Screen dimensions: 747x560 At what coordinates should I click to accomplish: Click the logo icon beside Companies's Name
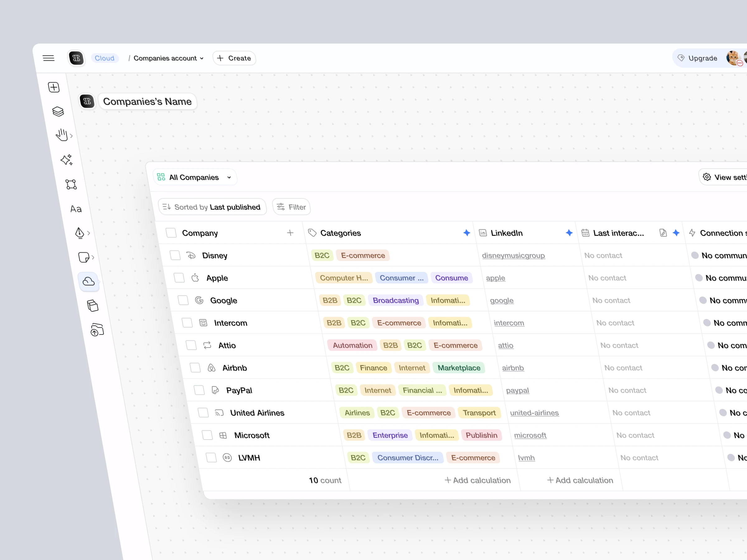87,101
